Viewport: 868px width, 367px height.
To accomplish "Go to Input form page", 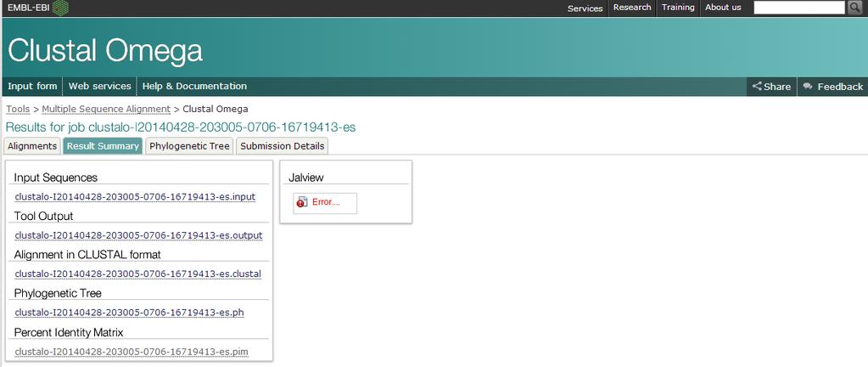I will (32, 86).
